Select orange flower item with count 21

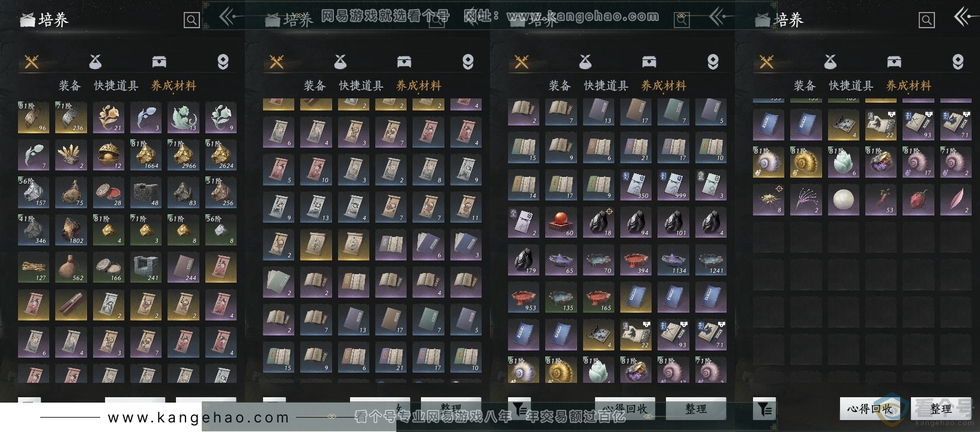point(109,117)
